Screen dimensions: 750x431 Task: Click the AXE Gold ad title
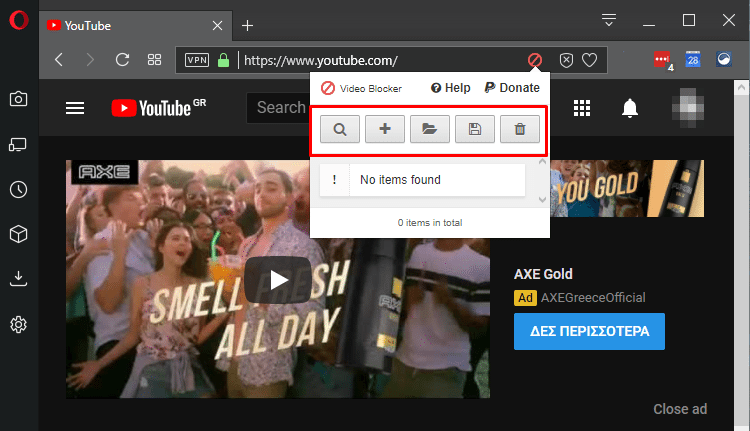(543, 274)
